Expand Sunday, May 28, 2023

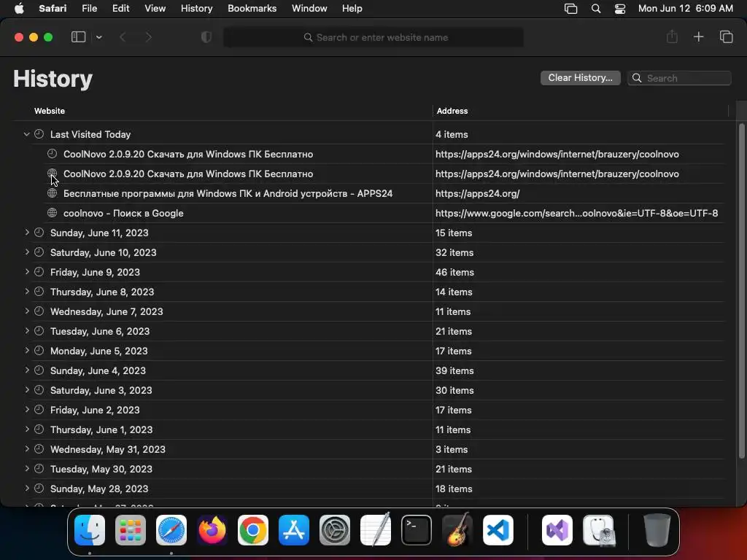click(x=27, y=488)
